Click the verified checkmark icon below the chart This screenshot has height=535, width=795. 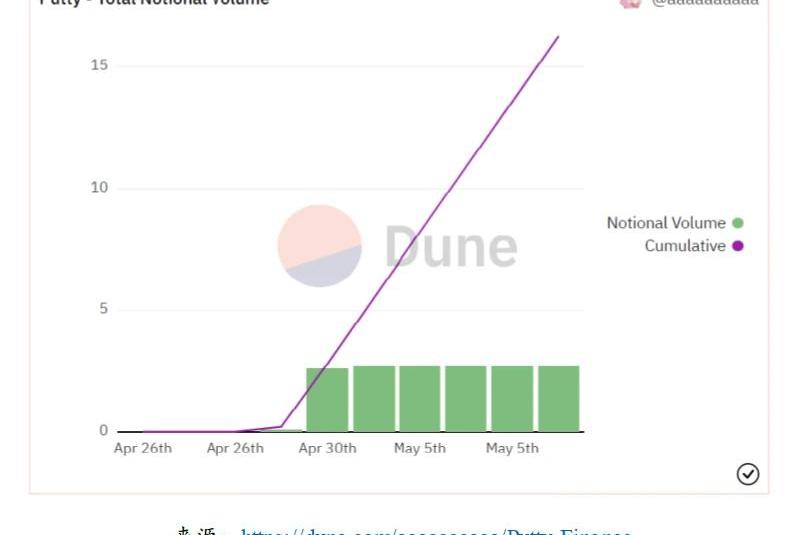pos(748,474)
